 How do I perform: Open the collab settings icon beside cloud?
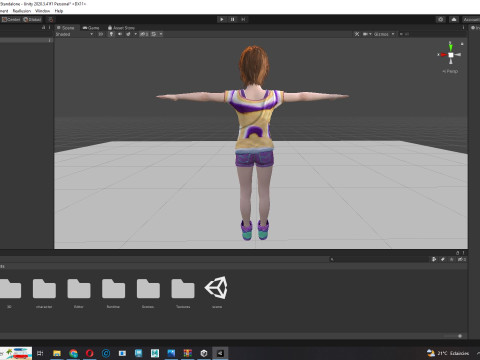(441, 19)
